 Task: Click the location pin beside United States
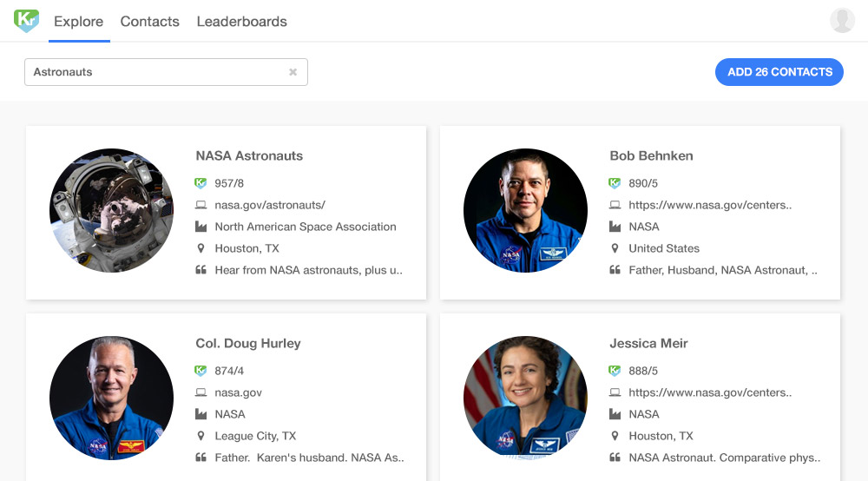click(615, 248)
